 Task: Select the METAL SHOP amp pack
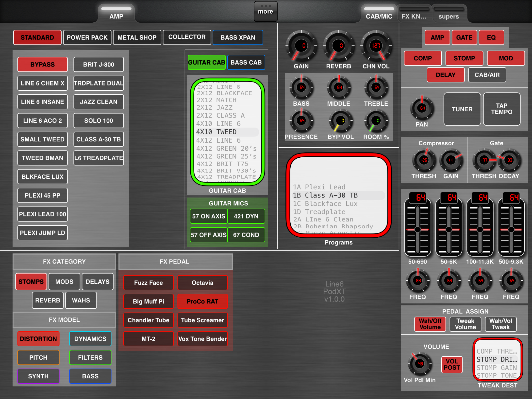coord(137,37)
